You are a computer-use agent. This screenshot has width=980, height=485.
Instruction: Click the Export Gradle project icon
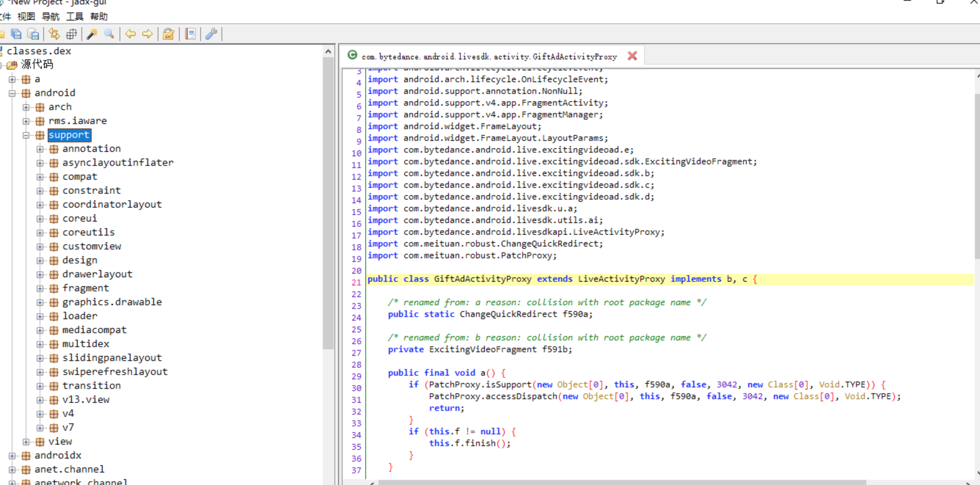(x=33, y=34)
